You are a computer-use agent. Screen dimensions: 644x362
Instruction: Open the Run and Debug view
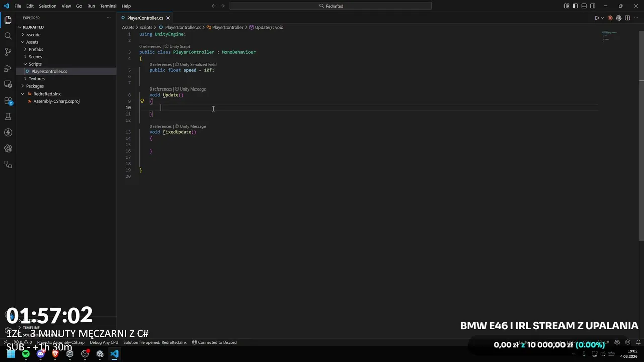click(x=8, y=68)
